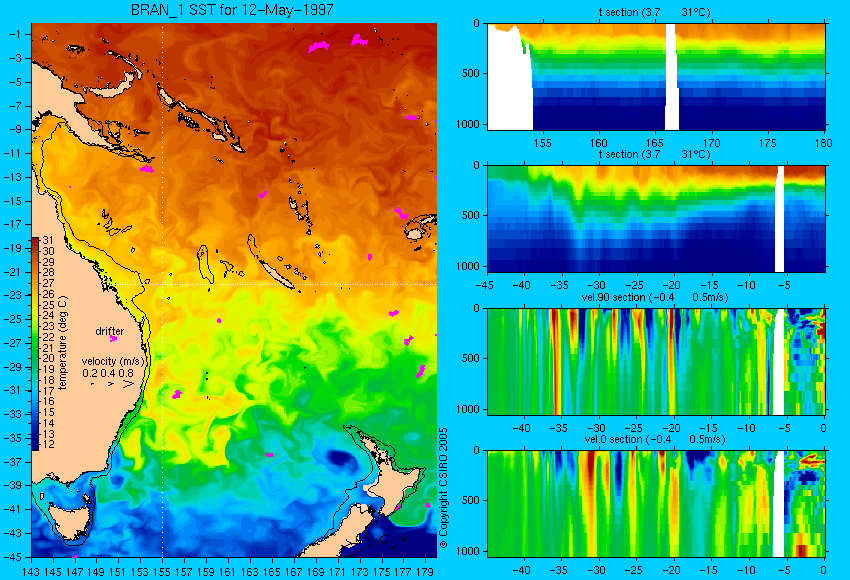The width and height of the screenshot is (850, 580).
Task: Open the vel.90 velocity section plot
Action: coord(656,362)
